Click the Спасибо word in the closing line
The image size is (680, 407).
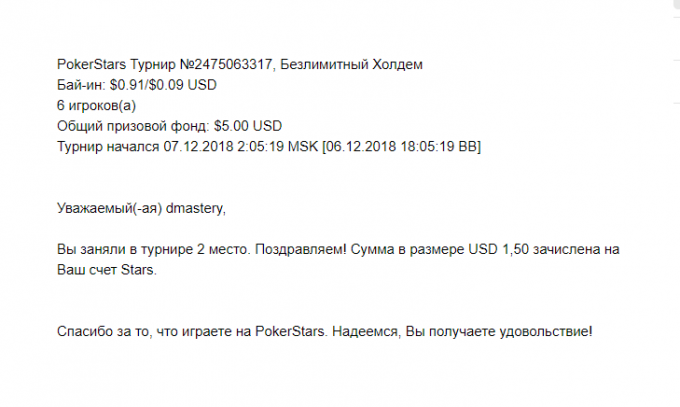click(x=85, y=332)
